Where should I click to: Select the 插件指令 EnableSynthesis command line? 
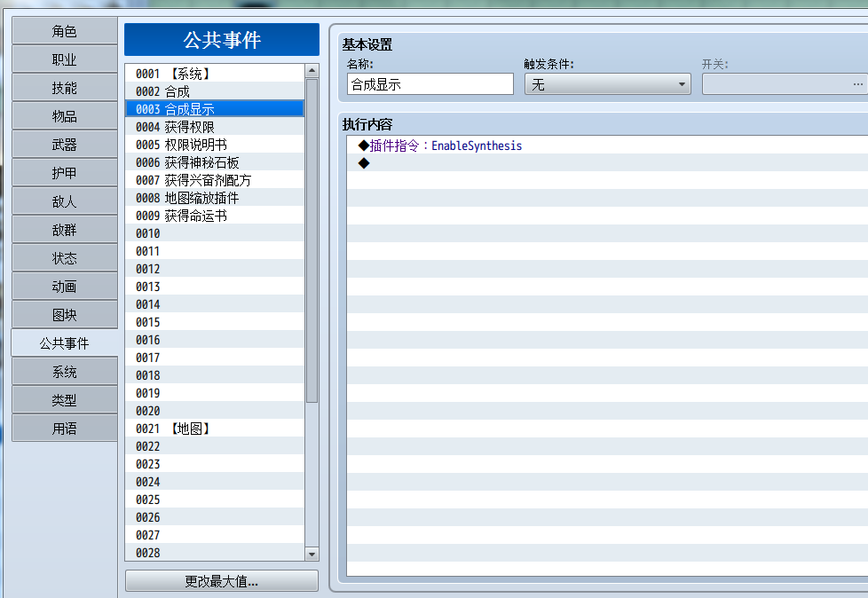tap(607, 146)
